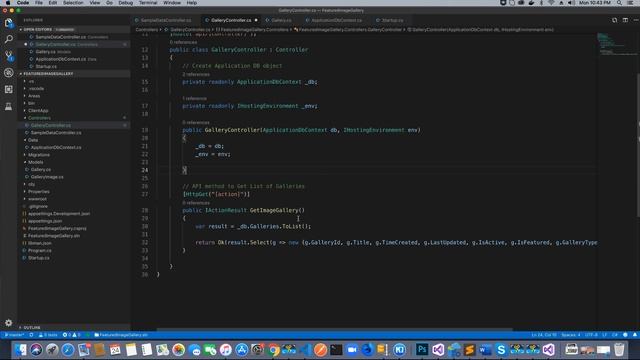Open the editor More Actions menu

636,20
